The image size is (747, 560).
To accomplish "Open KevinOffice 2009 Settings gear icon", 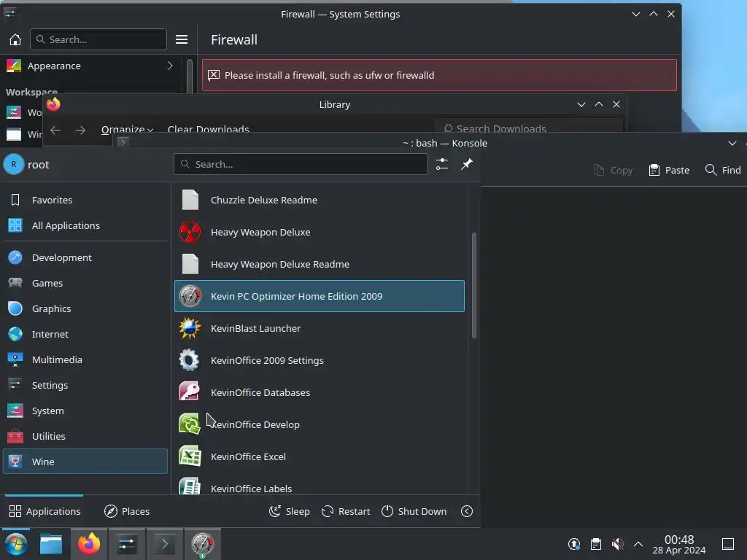I will point(190,360).
